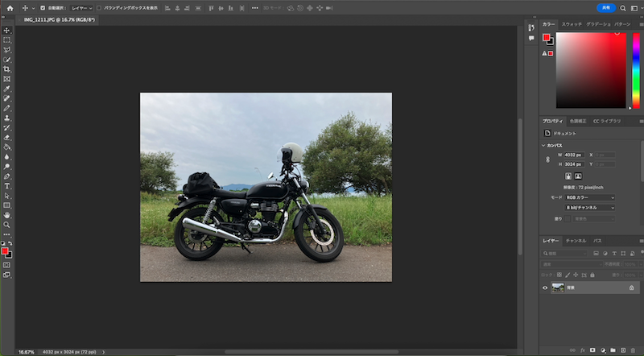Open the search magnifier in the top bar
This screenshot has width=644, height=356.
pyautogui.click(x=622, y=8)
